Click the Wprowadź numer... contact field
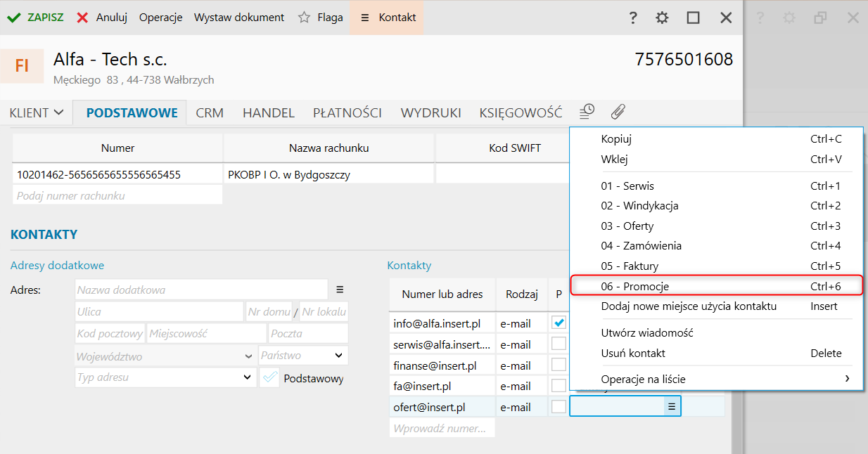 [x=442, y=428]
